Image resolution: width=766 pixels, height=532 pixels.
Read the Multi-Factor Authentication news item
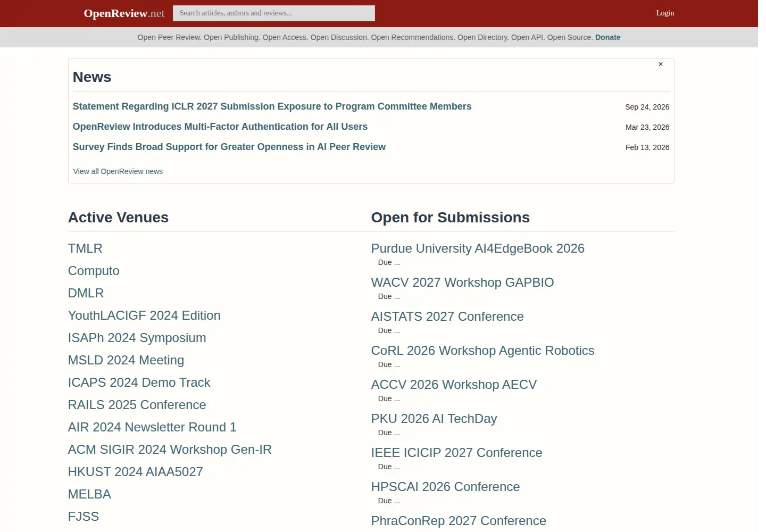(x=220, y=127)
